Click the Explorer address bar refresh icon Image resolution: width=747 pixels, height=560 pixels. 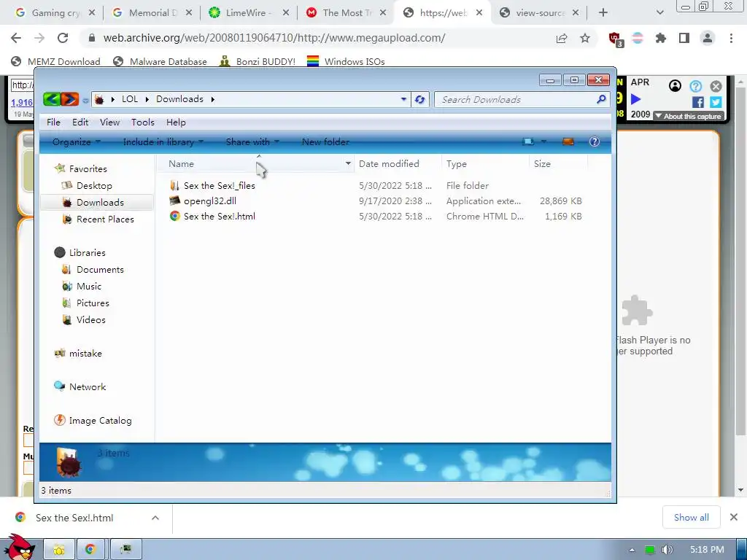pos(419,99)
